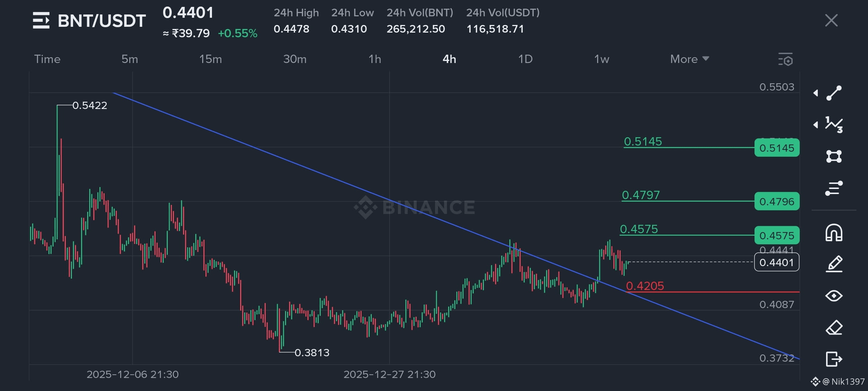The image size is (868, 391).
Task: Tap the BNT/USDT pair name
Action: click(102, 21)
